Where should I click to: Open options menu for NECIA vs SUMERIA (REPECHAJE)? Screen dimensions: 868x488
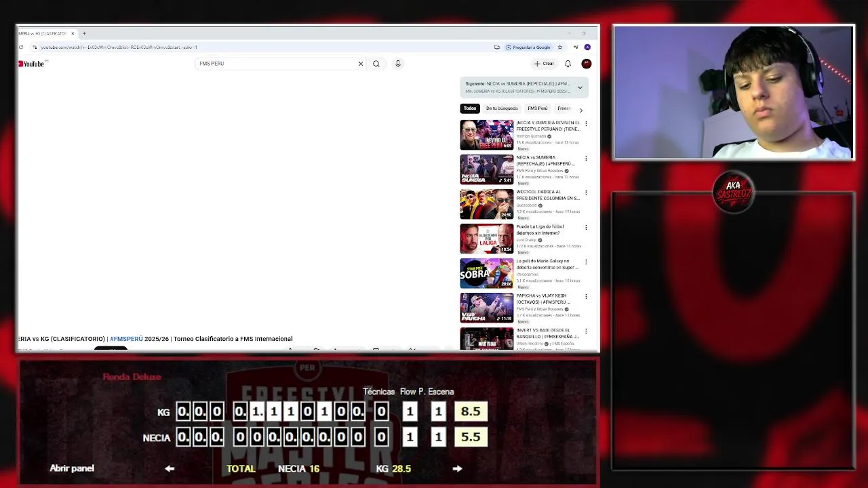click(x=586, y=159)
